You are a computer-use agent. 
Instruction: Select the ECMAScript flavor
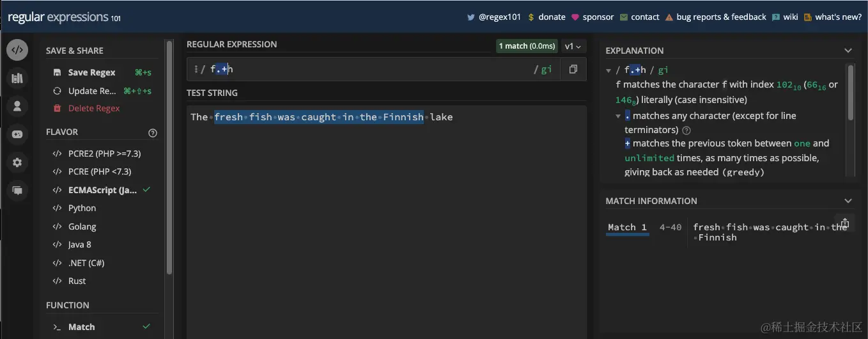[102, 190]
